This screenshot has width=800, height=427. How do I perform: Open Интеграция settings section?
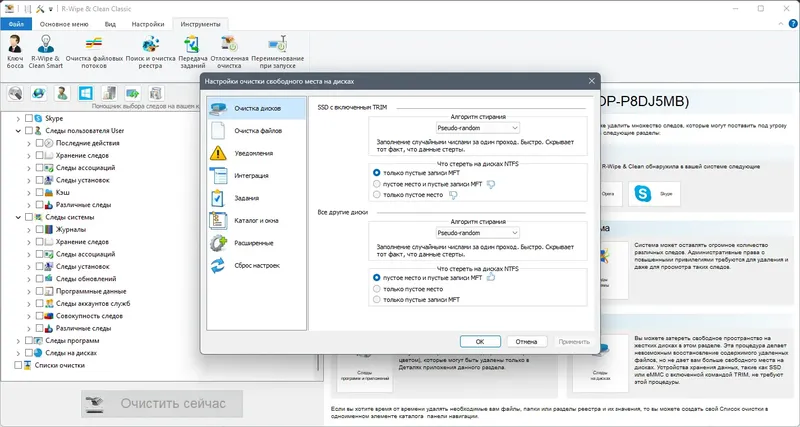pos(257,175)
